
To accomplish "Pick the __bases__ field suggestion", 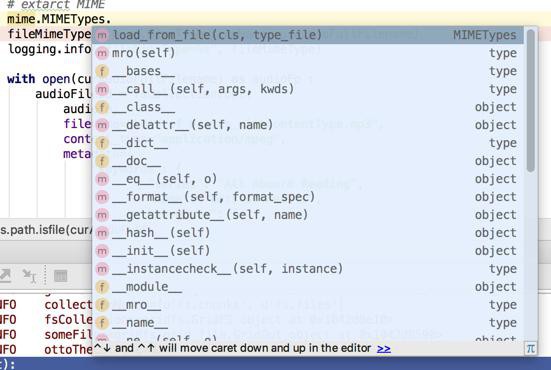I will [307, 71].
